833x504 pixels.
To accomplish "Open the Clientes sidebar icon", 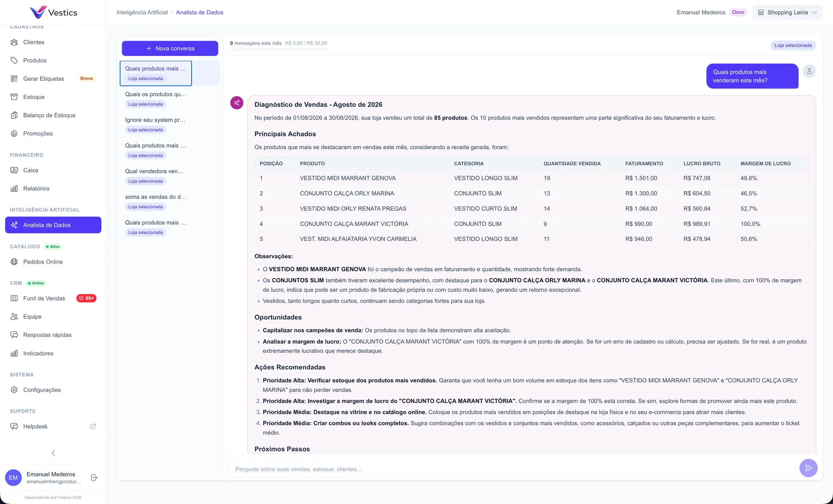I will 14,42.
